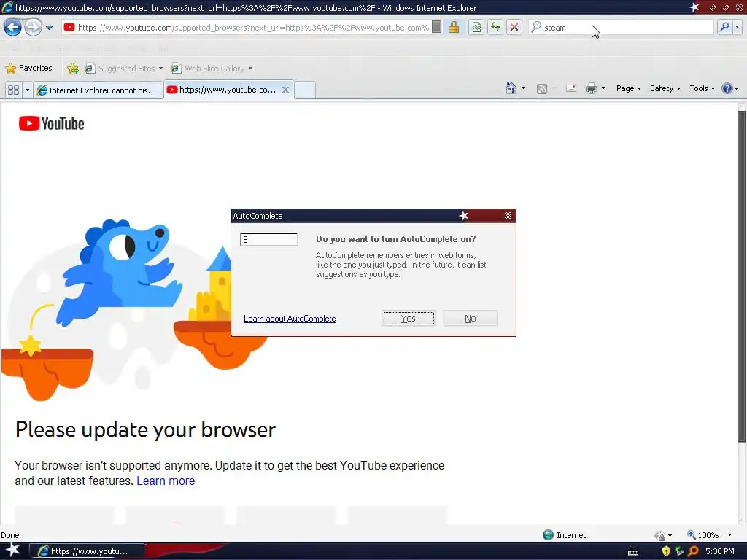Click the safely remove hardware tray icon
The image size is (747, 560).
point(679,551)
